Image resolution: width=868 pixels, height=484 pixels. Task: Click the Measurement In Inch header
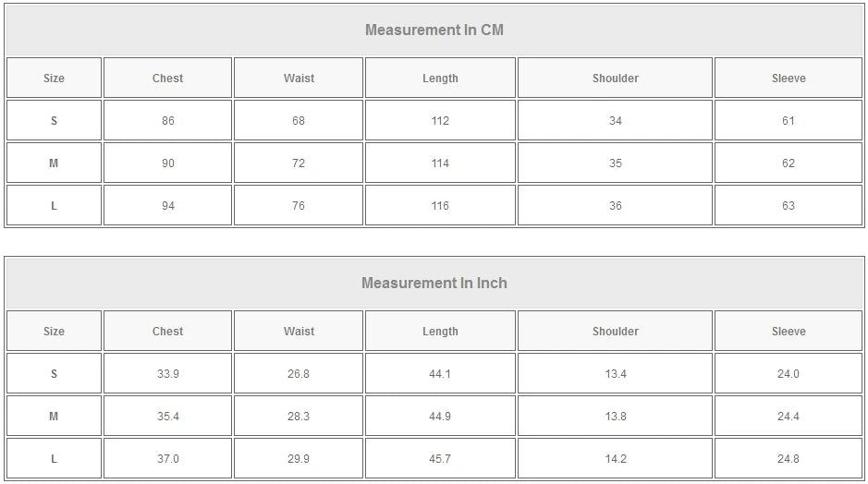point(434,283)
